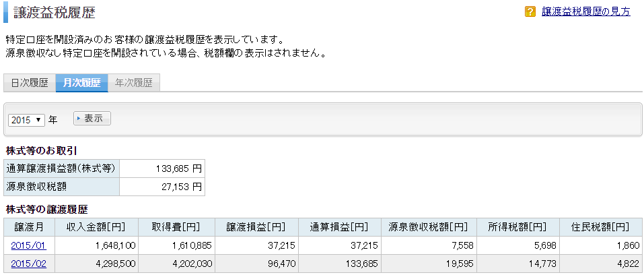Viewport: 644px width, 275px height.
Task: Expand the 2015 year dropdown
Action: (27, 120)
